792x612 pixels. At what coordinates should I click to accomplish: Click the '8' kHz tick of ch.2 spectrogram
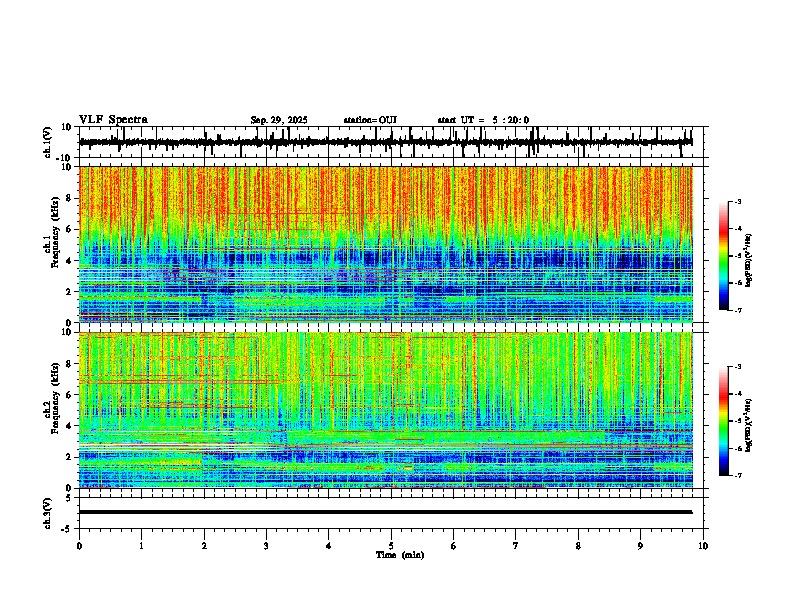tap(70, 364)
